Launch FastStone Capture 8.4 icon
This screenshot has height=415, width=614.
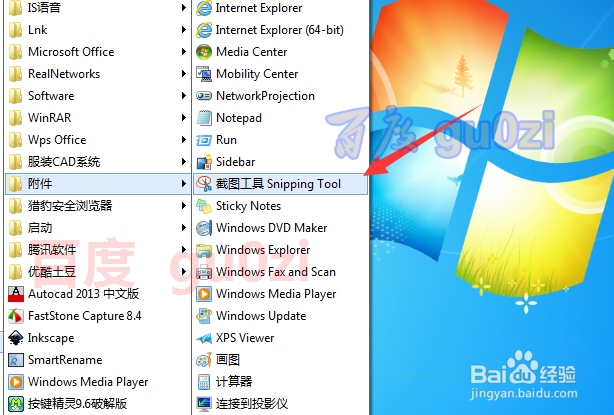(16, 316)
